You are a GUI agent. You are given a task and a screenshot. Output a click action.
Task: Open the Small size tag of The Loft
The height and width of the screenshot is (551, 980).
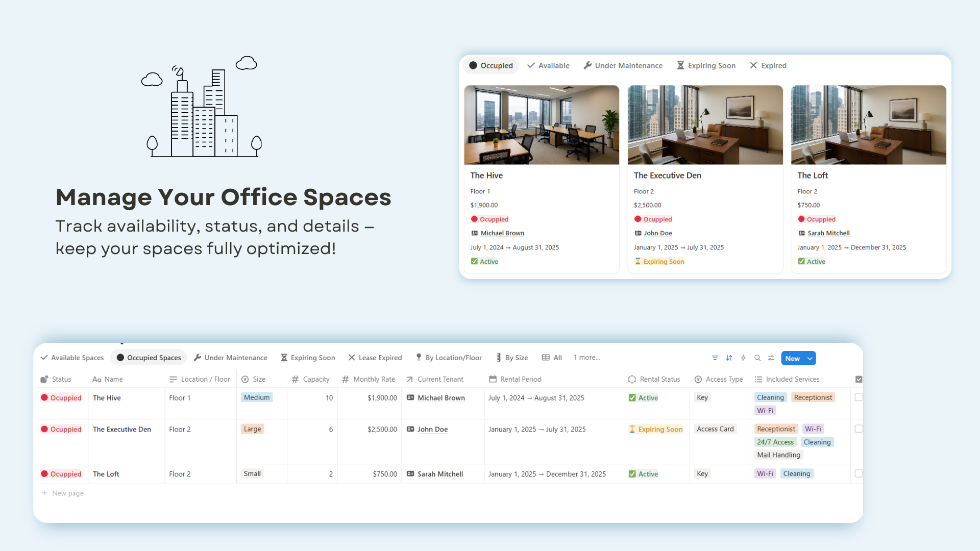pos(252,473)
